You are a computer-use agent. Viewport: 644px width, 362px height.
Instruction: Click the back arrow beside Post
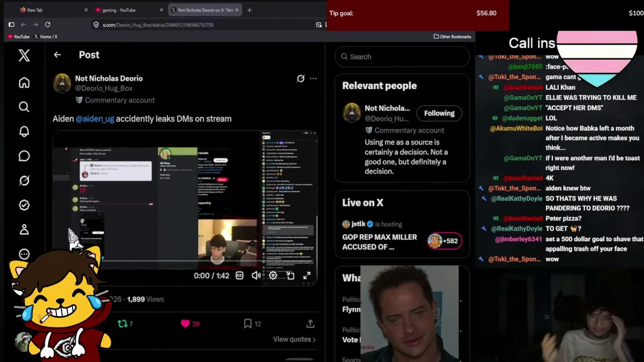tap(57, 55)
